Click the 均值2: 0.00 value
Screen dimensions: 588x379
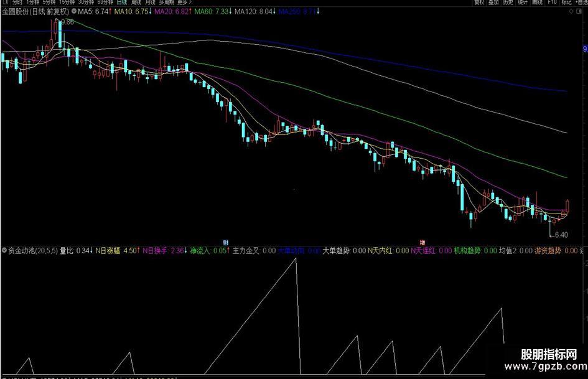point(516,250)
